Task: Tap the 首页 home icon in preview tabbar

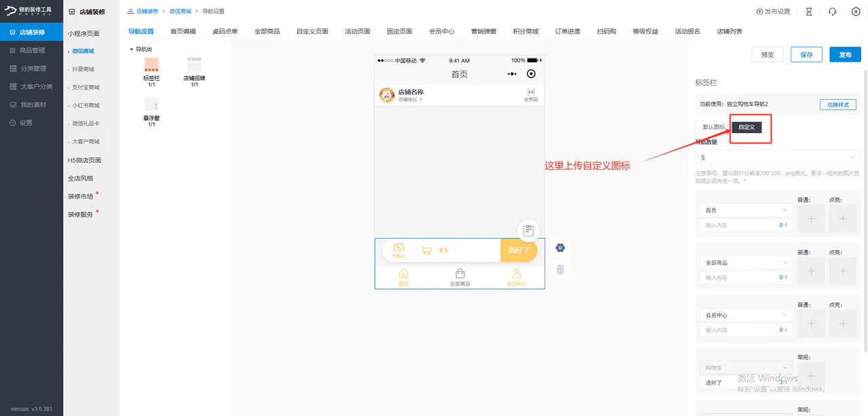Action: click(403, 273)
